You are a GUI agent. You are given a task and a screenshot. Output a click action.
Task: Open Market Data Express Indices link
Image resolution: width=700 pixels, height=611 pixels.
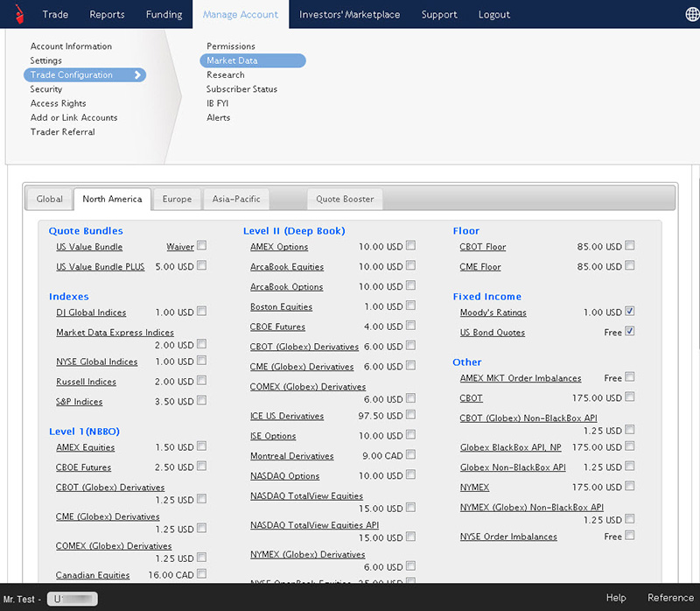coord(115,333)
